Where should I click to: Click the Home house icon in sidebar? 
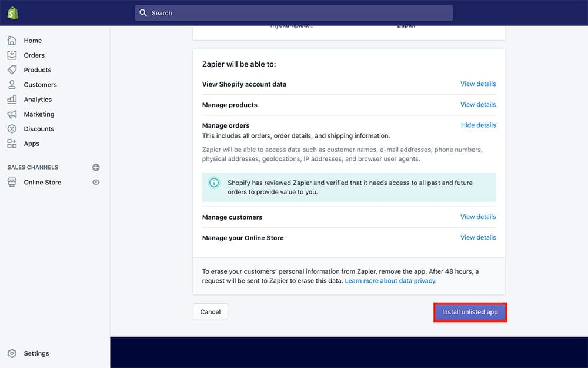tap(12, 41)
